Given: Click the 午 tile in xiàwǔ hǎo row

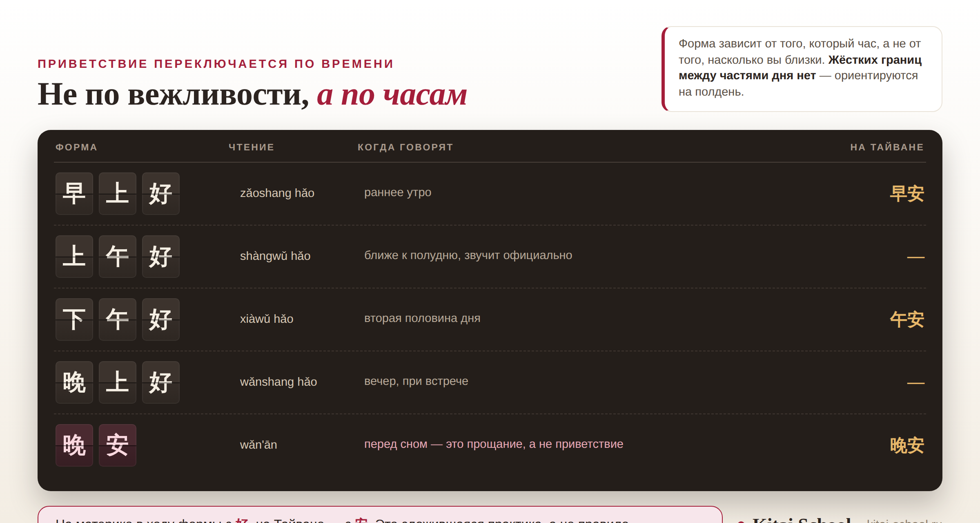Looking at the screenshot, I should (118, 319).
